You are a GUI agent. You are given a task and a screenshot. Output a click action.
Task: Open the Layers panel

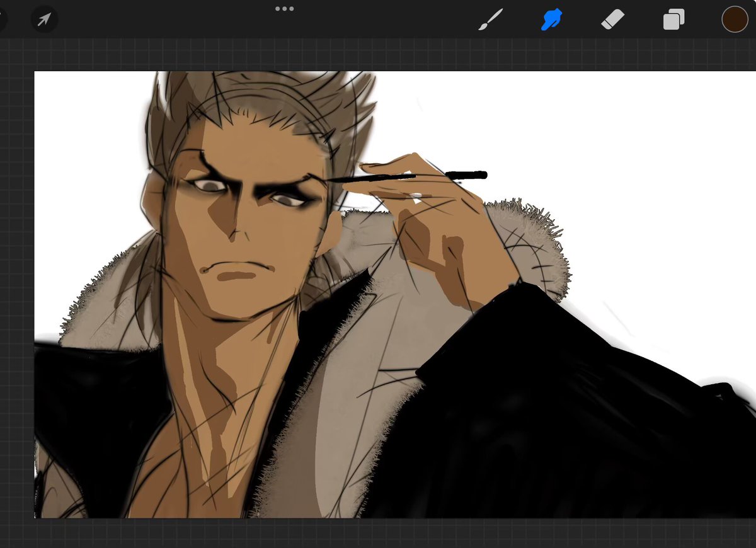[x=673, y=20]
